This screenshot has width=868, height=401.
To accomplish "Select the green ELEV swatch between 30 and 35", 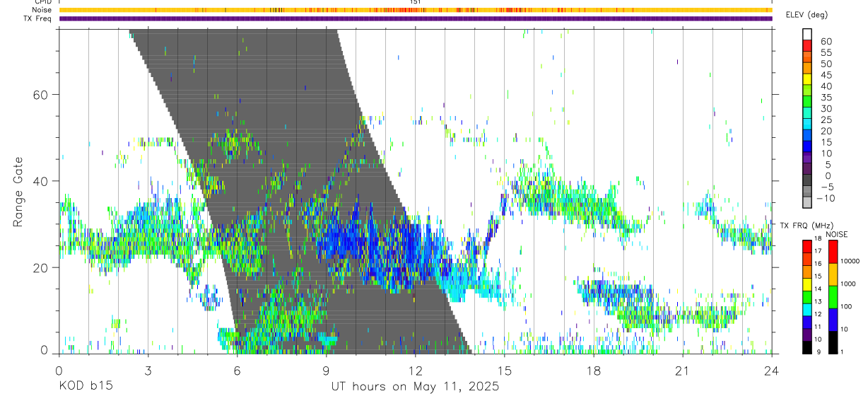I will pyautogui.click(x=807, y=102).
